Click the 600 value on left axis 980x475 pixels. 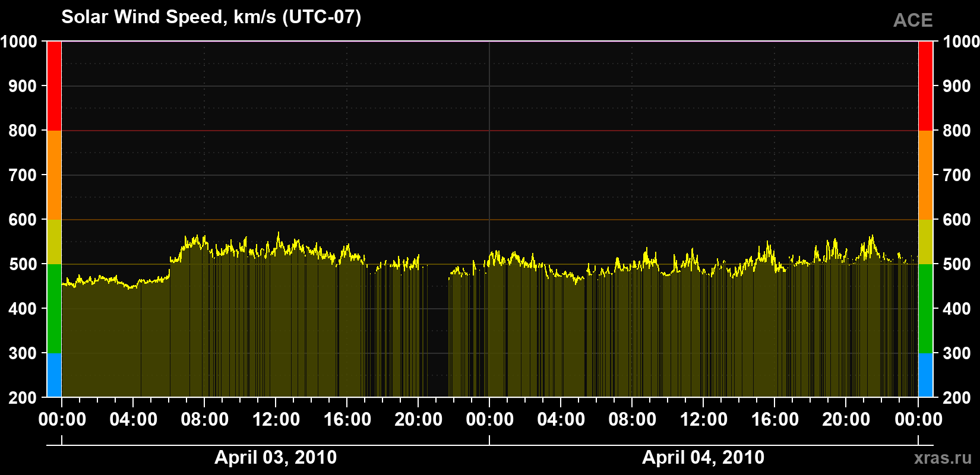tap(23, 220)
